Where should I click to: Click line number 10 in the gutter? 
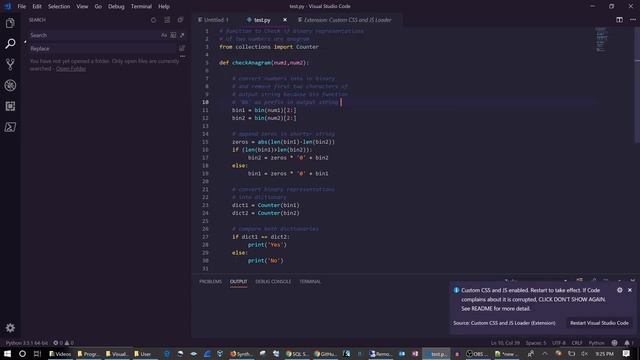(x=205, y=102)
